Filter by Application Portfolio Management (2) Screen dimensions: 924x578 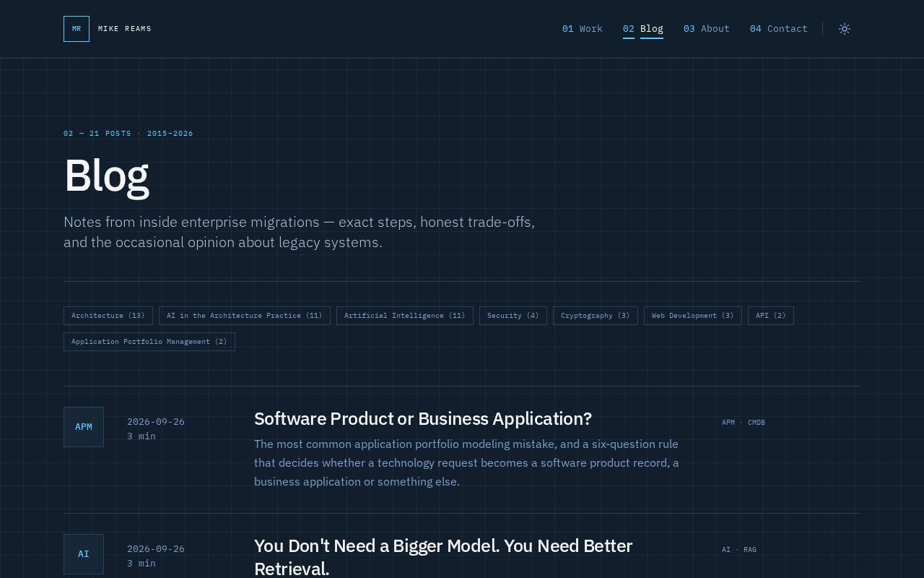point(149,342)
